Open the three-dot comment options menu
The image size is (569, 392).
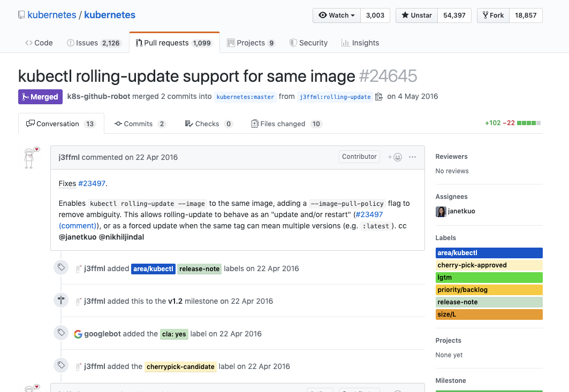412,157
